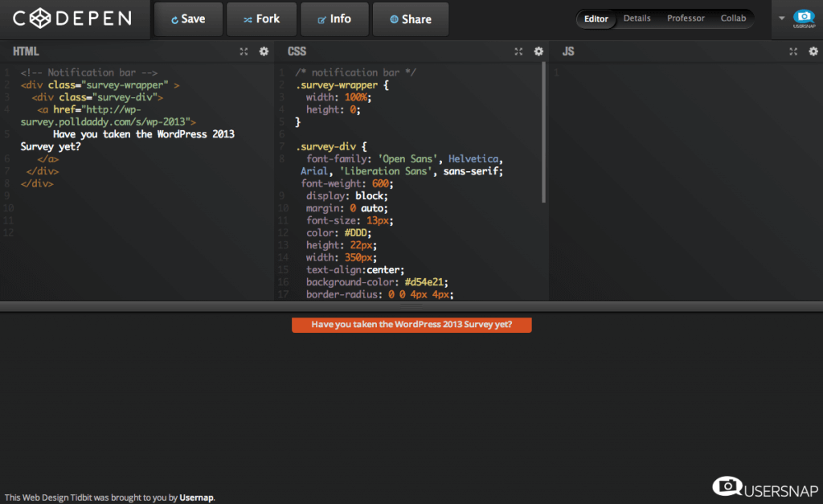
Task: Click the closing '</a>' tag line
Action: click(x=47, y=158)
